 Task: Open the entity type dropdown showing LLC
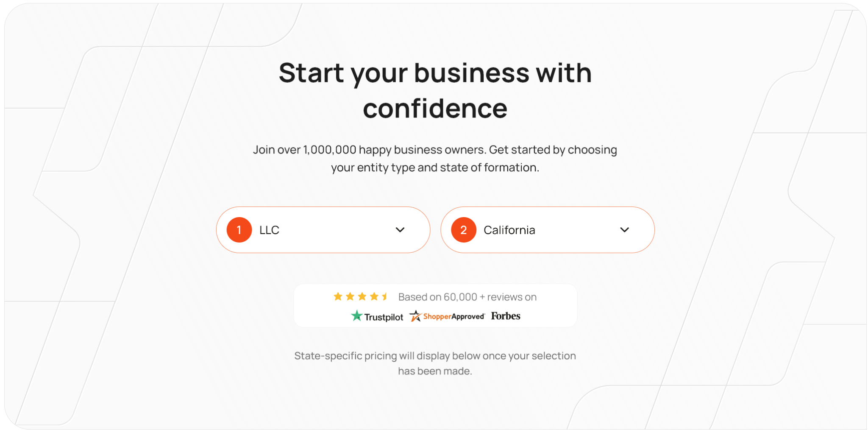pyautogui.click(x=323, y=229)
